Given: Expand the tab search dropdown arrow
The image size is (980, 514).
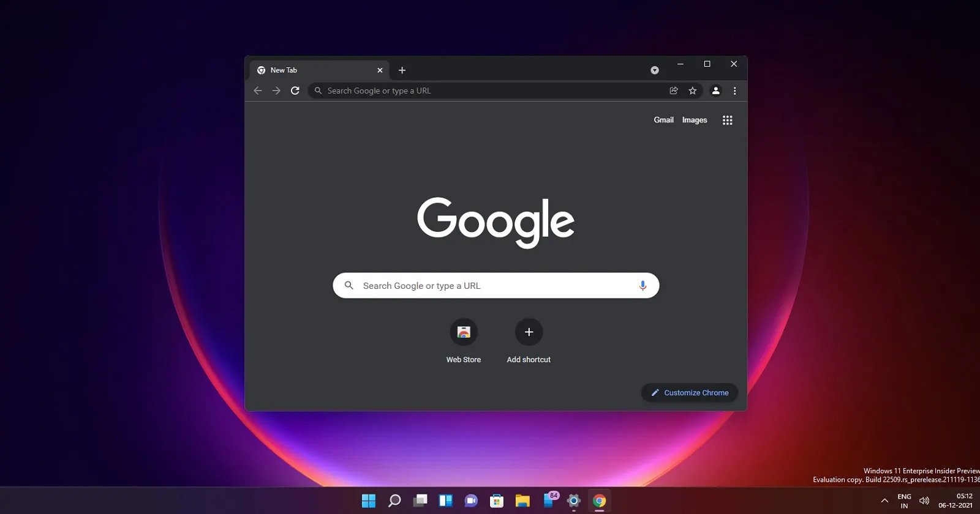Looking at the screenshot, I should click(x=655, y=70).
